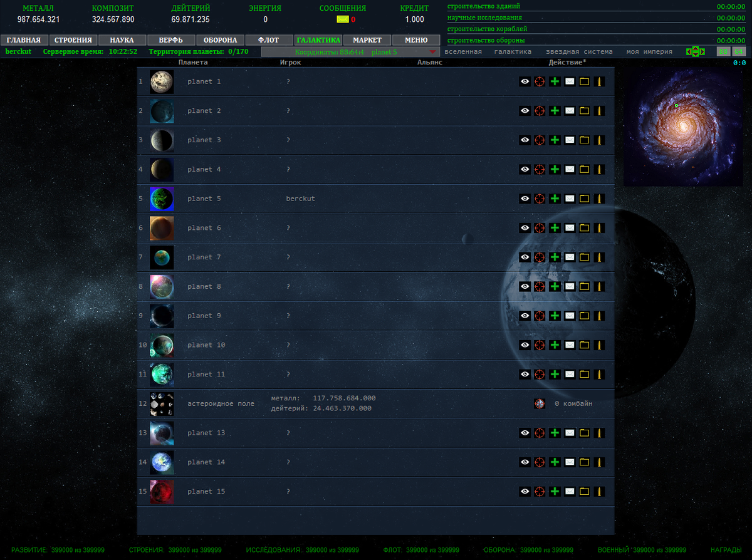The image size is (752, 560).
Task: Click the звездная система view link
Action: click(579, 51)
